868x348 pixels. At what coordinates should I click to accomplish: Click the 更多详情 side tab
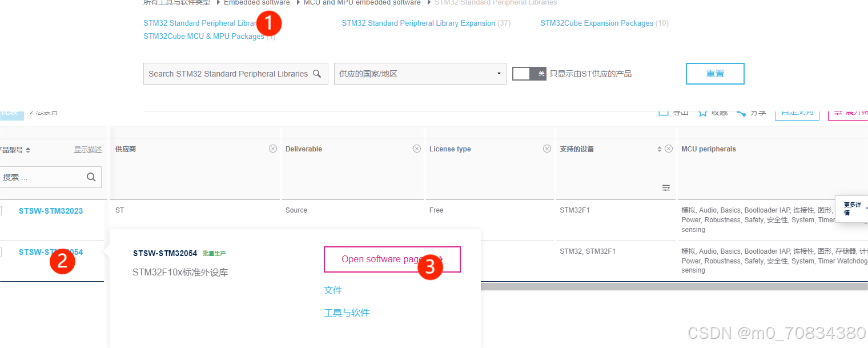[x=851, y=209]
